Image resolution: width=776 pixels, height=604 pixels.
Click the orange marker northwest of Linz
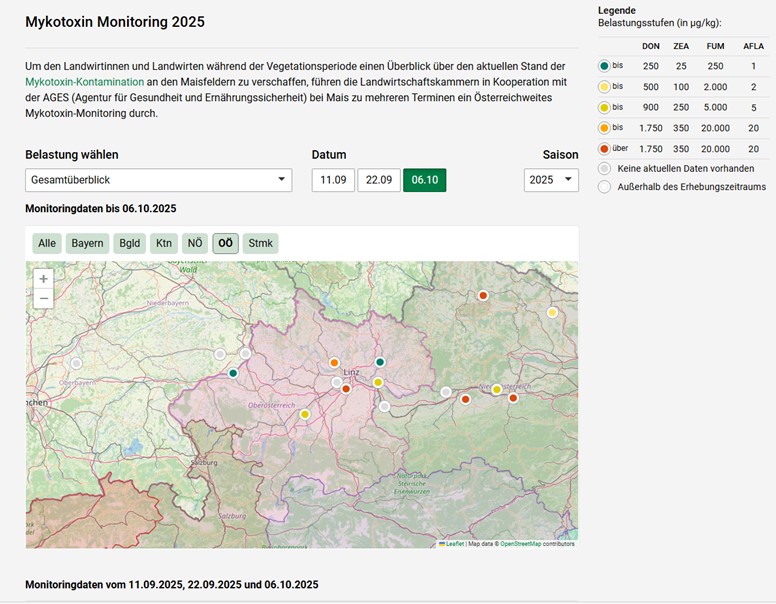(334, 363)
